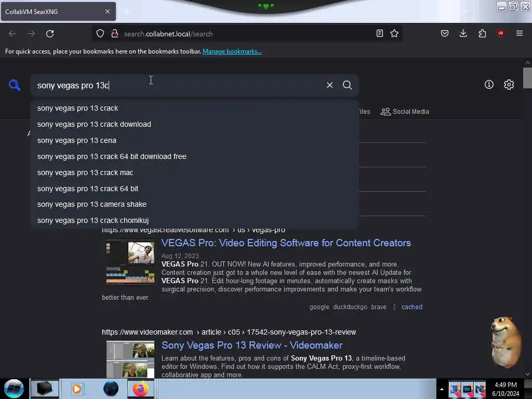Open the Firefox taskbar icon

(x=140, y=389)
